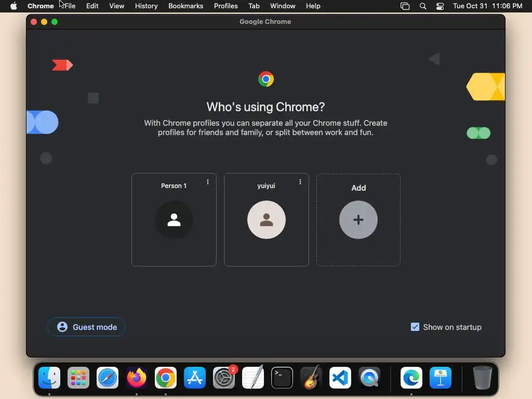Open the yuiyui profile card
The image size is (532, 399).
click(x=267, y=220)
